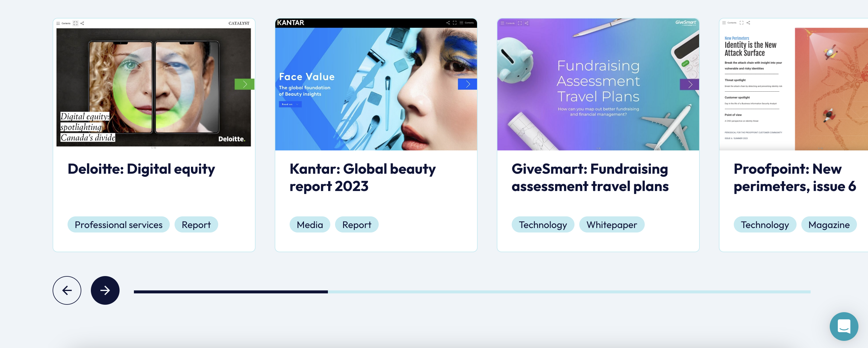
Task: Click the purple next arrow on GiveSmart preview
Action: click(690, 84)
